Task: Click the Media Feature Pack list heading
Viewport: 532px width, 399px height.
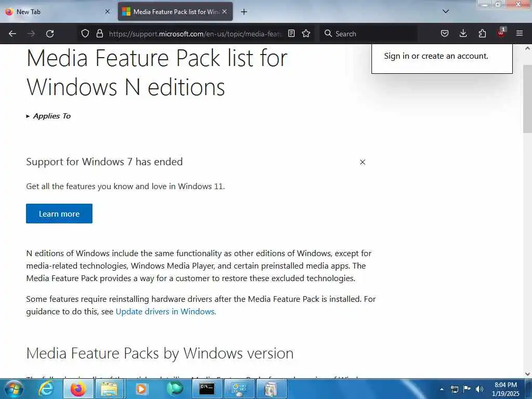Action: pyautogui.click(x=157, y=72)
